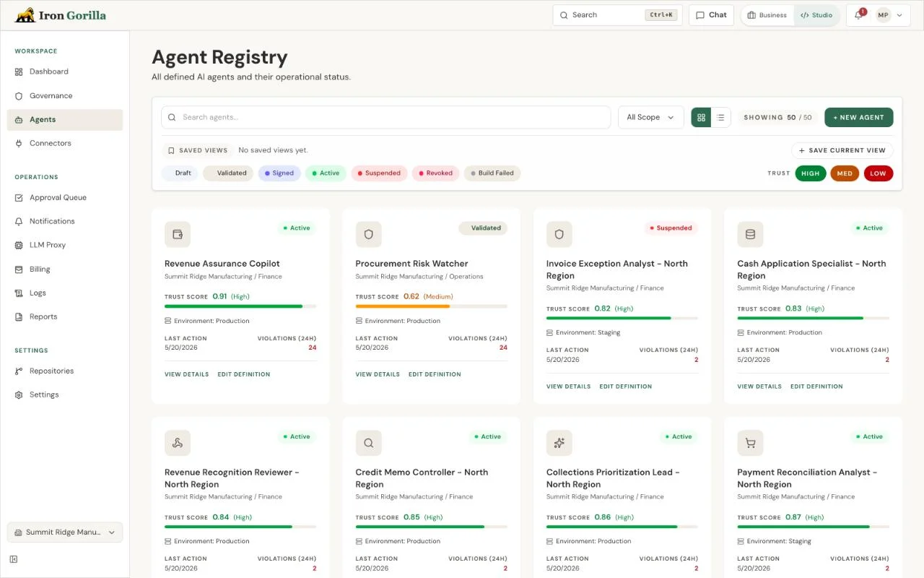This screenshot has width=924, height=578.
Task: Toggle the Build Failed status filter
Action: [492, 173]
